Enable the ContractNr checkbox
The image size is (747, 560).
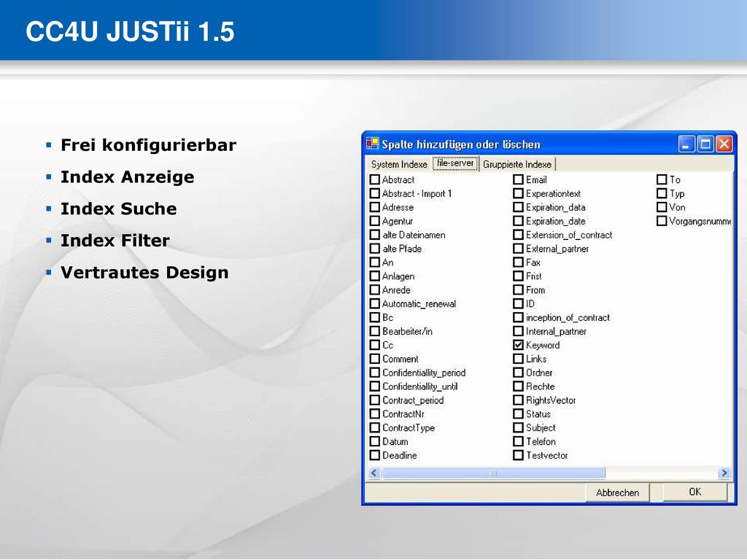375,414
